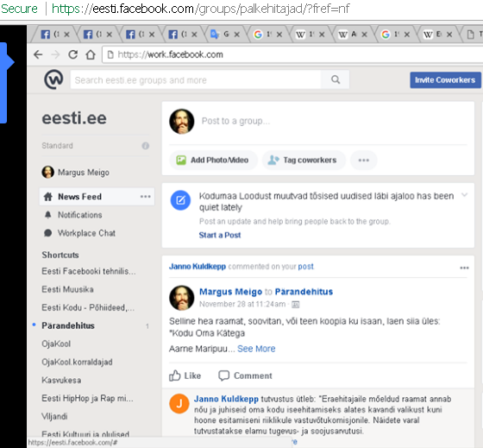The width and height of the screenshot is (483, 448).
Task: Switch to the Google Translate tab
Action: click(x=224, y=34)
